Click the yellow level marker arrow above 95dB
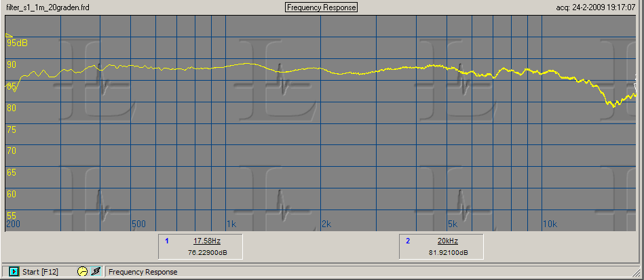 coord(9,36)
